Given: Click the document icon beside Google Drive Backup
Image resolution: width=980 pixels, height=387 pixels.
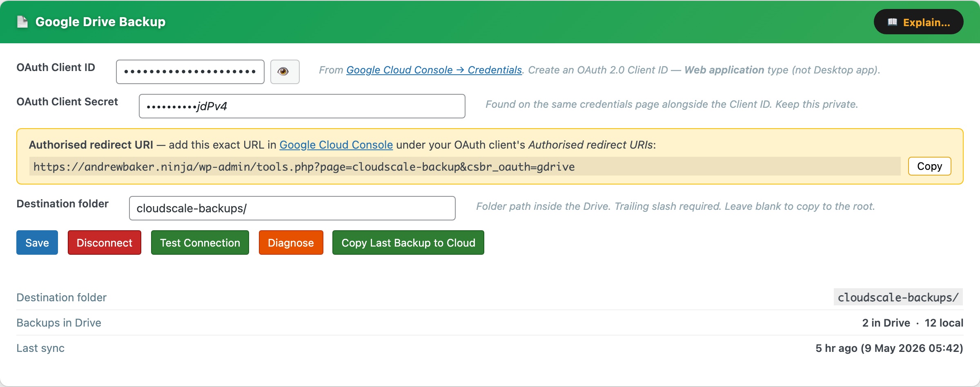Looking at the screenshot, I should pos(22,22).
